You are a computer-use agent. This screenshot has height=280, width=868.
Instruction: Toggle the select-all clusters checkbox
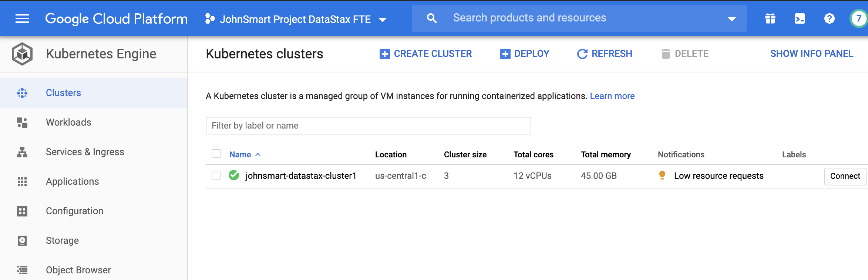(x=216, y=154)
